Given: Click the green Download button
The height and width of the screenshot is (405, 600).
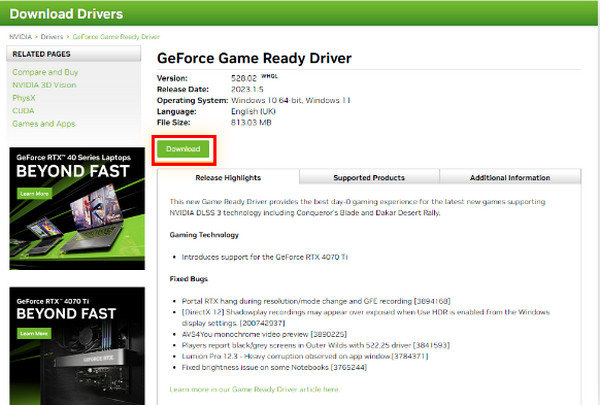Looking at the screenshot, I should tap(183, 149).
